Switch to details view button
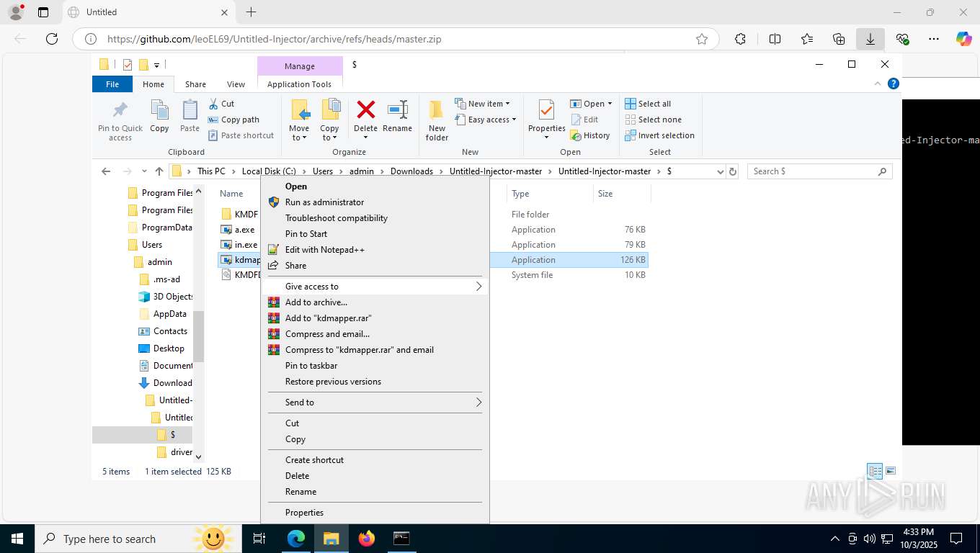The height and width of the screenshot is (553, 980). tap(875, 471)
